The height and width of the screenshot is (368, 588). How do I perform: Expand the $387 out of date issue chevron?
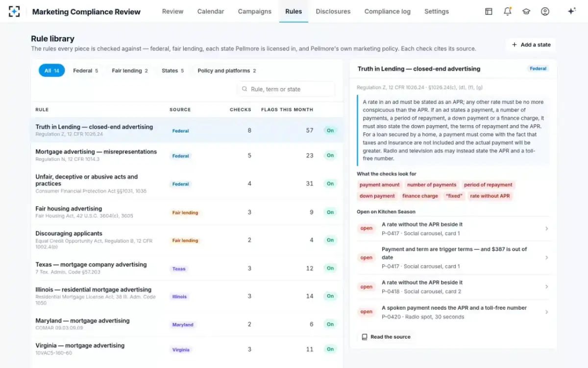(x=546, y=258)
